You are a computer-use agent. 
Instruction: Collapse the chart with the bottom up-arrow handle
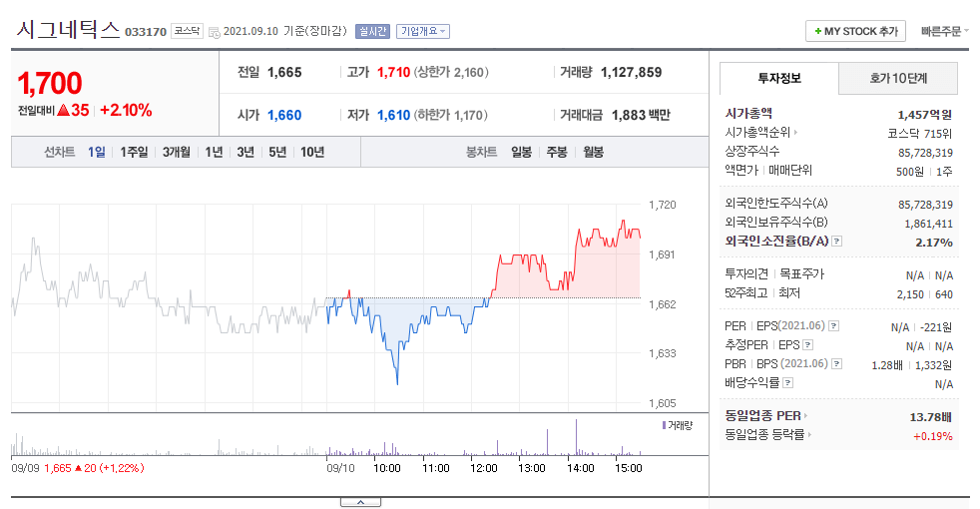pos(360,502)
